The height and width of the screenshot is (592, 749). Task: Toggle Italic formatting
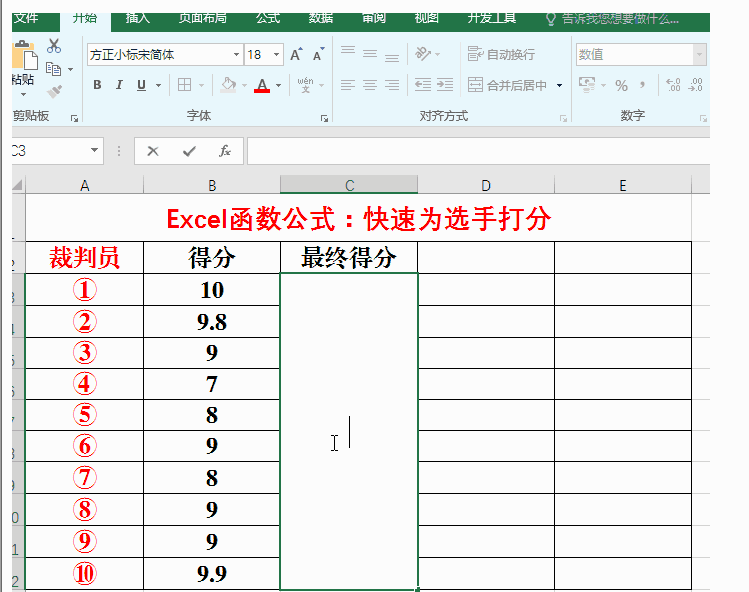point(119,85)
